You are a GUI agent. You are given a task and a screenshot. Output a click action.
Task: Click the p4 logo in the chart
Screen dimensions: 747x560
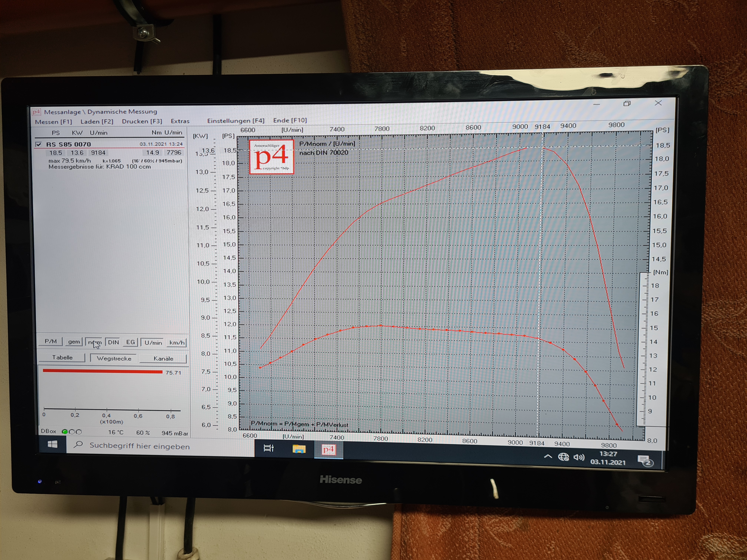click(x=271, y=157)
